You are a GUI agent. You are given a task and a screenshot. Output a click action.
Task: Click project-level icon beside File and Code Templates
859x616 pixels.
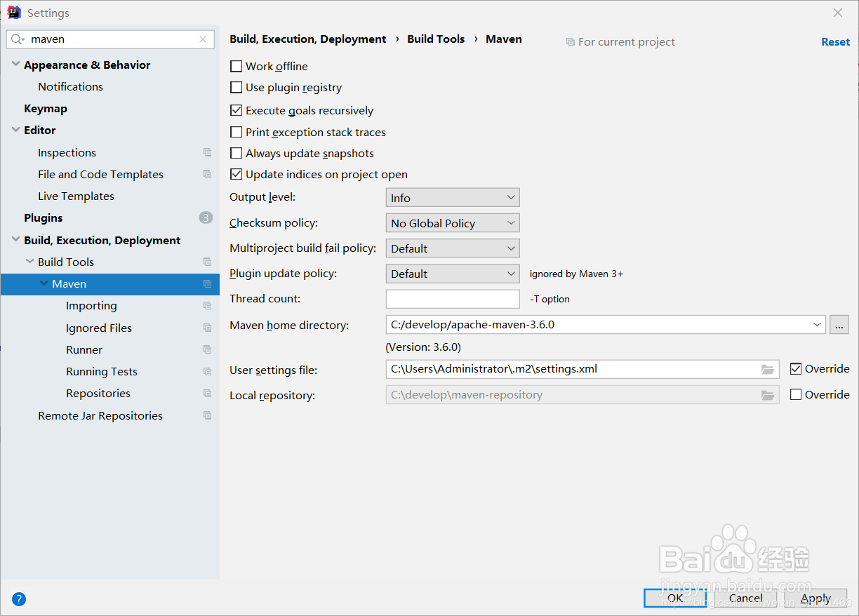click(x=207, y=174)
